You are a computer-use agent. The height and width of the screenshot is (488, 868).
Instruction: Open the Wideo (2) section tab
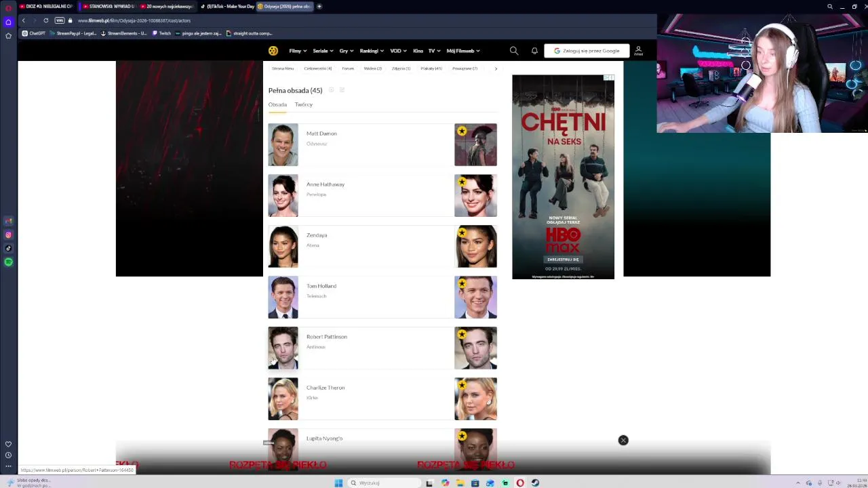(x=372, y=68)
